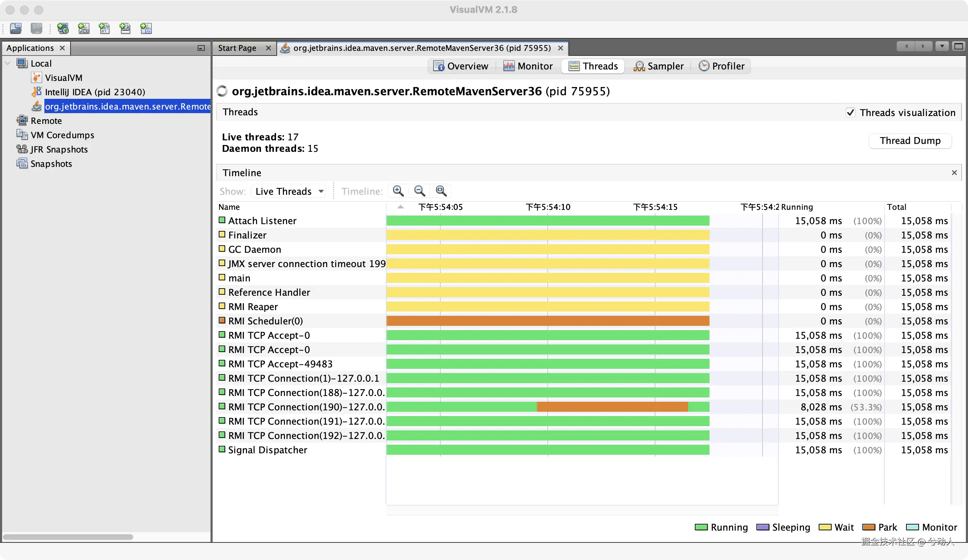Click the Thread Dump button
968x560 pixels.
coord(910,141)
